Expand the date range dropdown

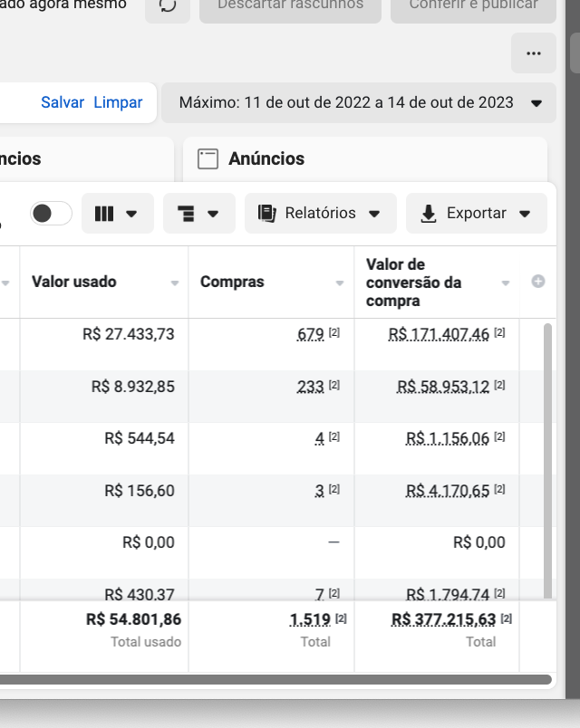(536, 103)
